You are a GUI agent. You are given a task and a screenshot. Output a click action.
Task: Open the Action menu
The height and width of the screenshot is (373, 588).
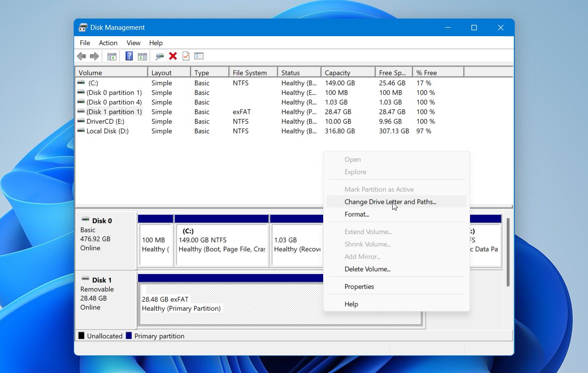(108, 43)
